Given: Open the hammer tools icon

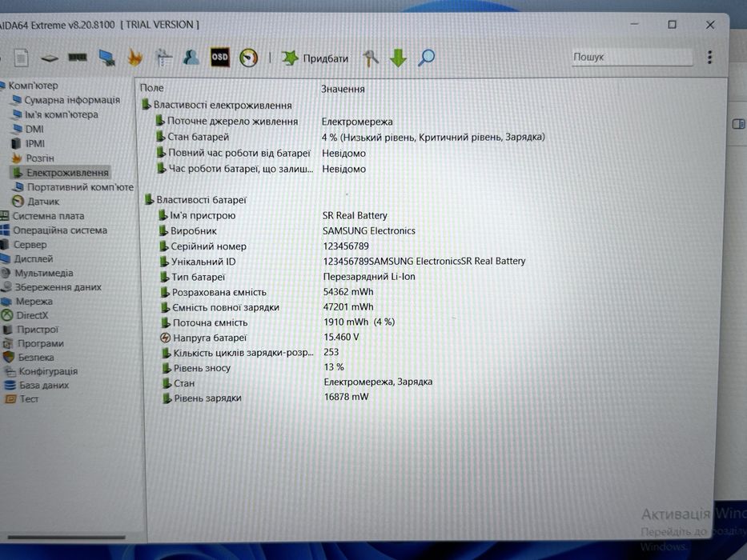Looking at the screenshot, I should [370, 58].
